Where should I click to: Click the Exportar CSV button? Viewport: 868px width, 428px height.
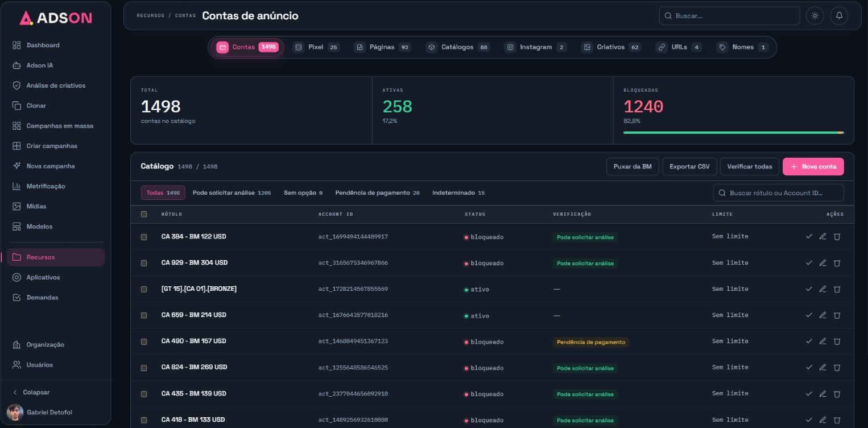coord(689,167)
